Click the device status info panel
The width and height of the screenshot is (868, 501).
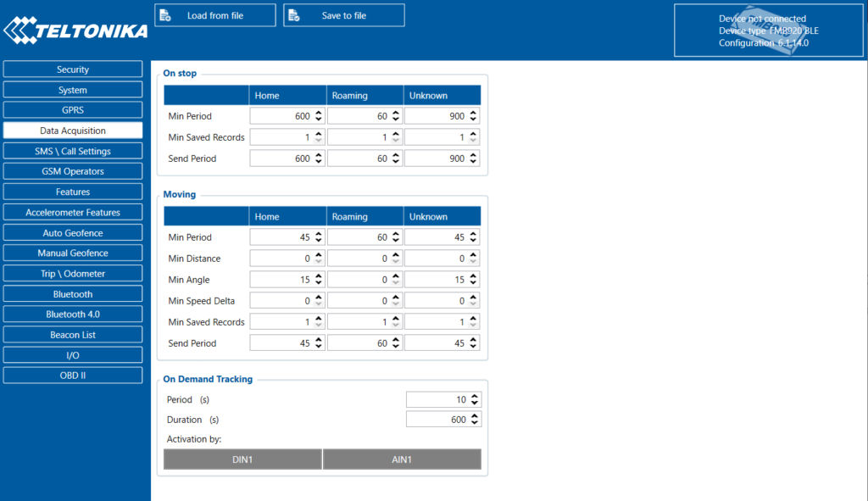click(768, 31)
